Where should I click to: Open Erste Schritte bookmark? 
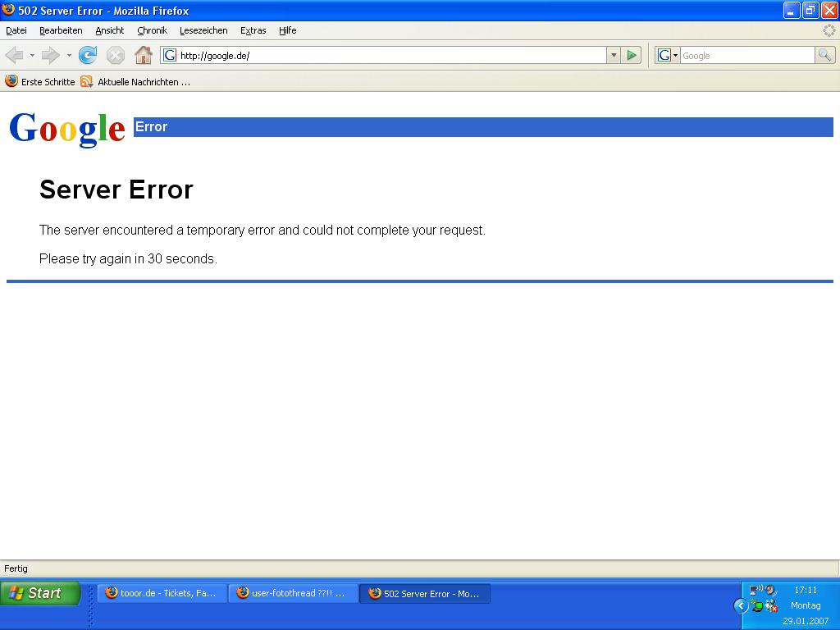[40, 82]
